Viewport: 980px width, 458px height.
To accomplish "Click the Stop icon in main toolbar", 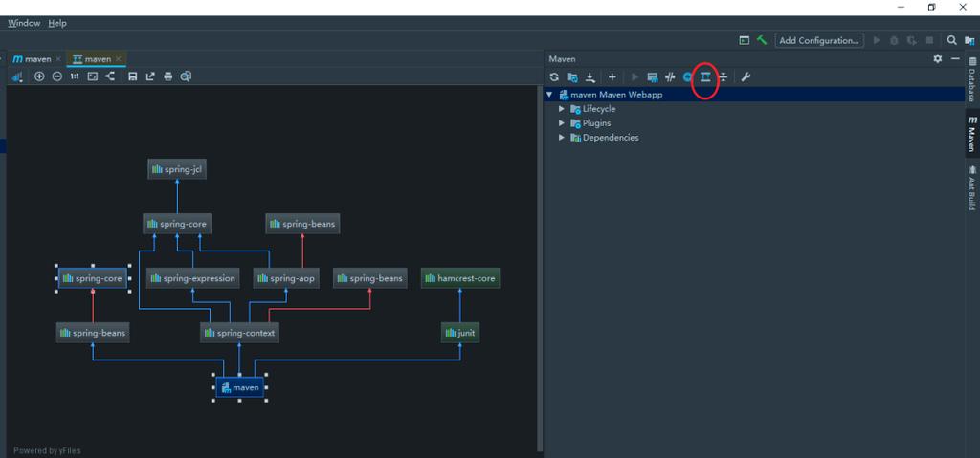I will click(x=930, y=40).
